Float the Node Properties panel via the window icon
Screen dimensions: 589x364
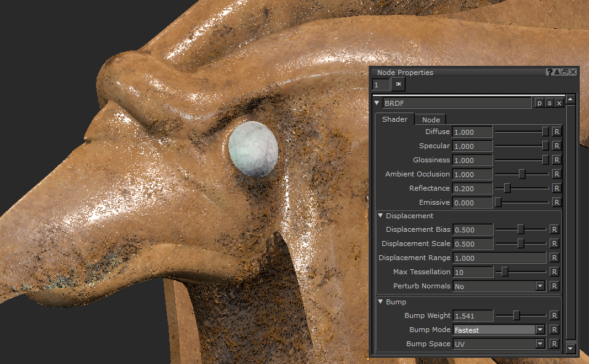pos(565,72)
